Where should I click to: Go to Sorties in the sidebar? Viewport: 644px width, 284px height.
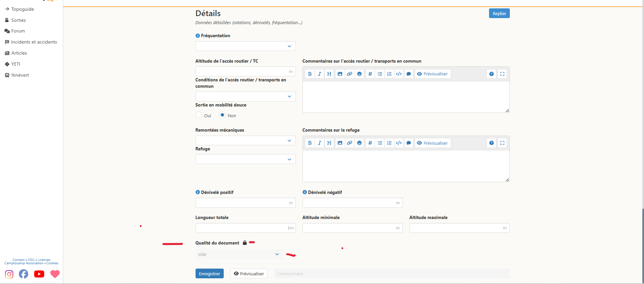coord(18,20)
